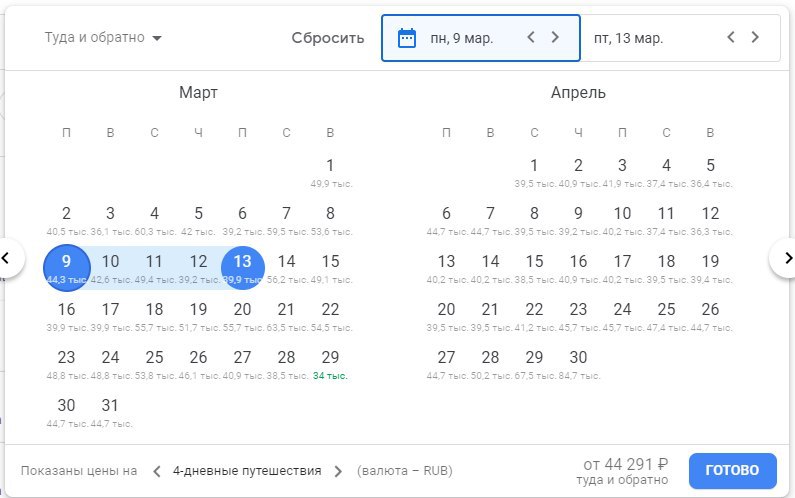Move return date one day earlier
This screenshot has width=795, height=498.
[731, 38]
